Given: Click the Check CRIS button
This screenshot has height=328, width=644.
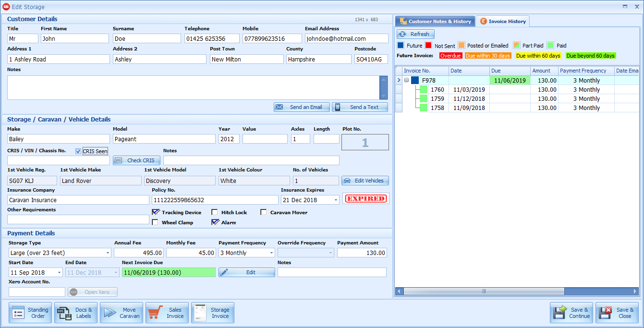Looking at the screenshot, I should [136, 160].
